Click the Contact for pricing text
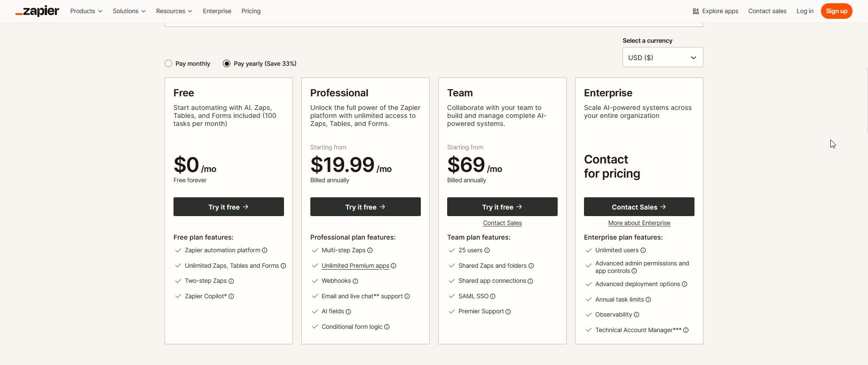The height and width of the screenshot is (365, 868). (612, 166)
